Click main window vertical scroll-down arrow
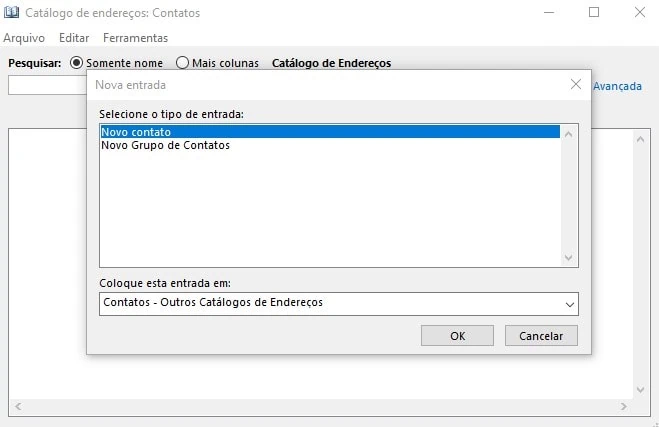This screenshot has height=427, width=659. point(641,390)
